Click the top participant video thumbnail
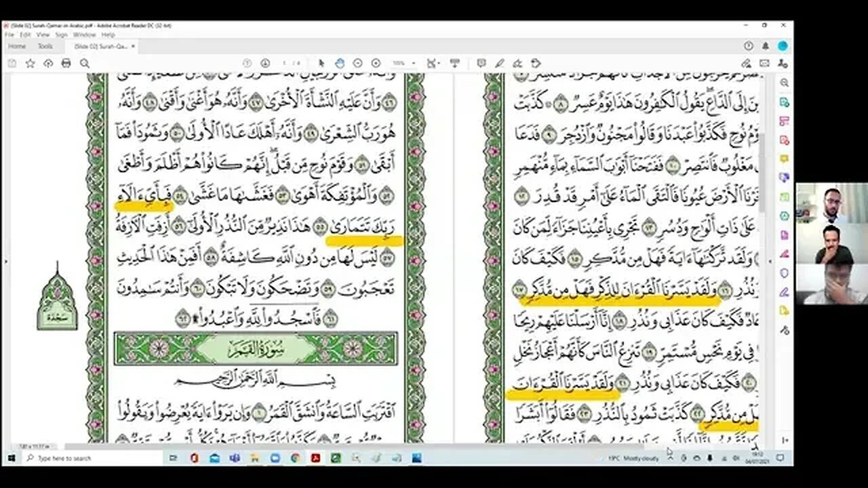Viewport: 868px width, 488px height. pos(831,203)
